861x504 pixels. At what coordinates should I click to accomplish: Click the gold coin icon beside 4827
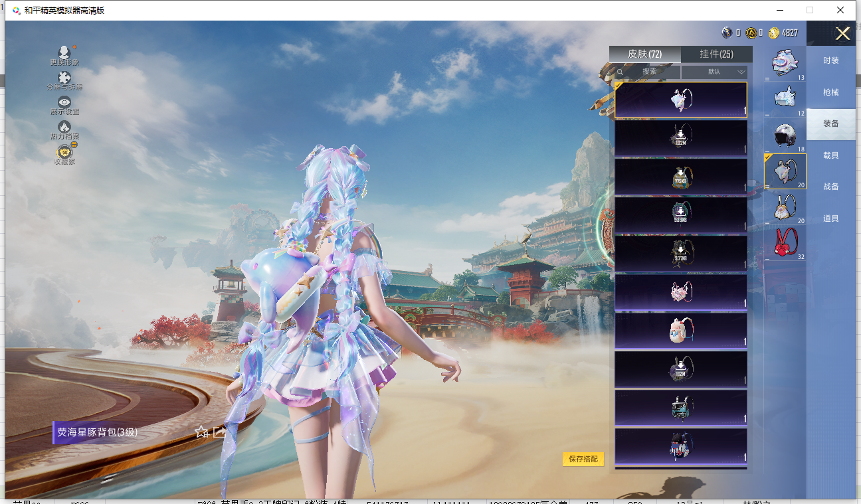[x=774, y=33]
